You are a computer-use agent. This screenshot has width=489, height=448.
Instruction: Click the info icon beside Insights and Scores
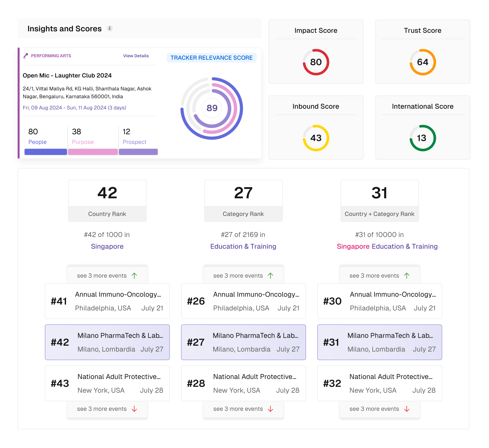coord(110,29)
